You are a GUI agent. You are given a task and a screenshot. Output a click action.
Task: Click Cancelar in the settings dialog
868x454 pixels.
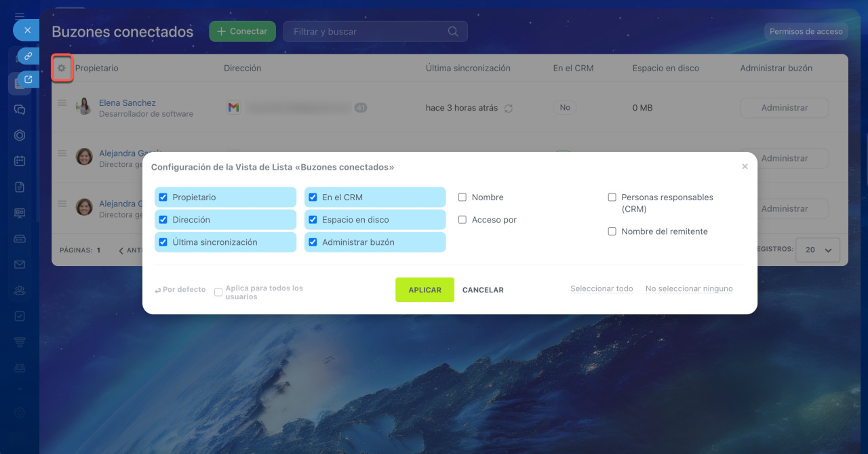click(483, 290)
